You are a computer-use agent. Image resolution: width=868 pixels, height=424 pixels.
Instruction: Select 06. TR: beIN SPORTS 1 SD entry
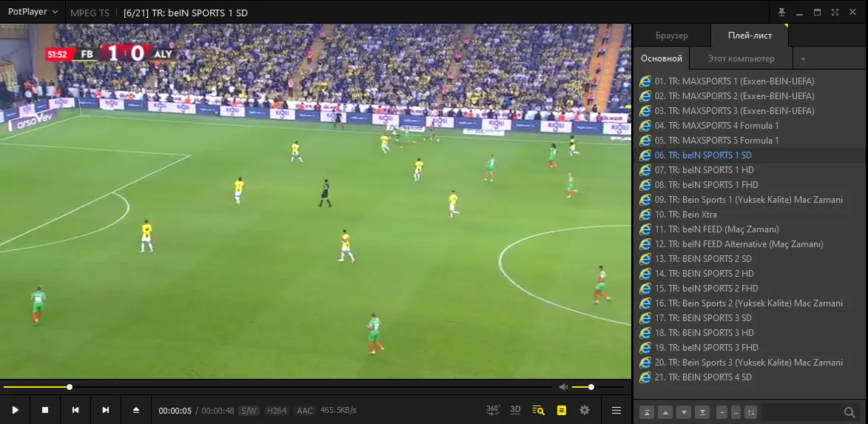pyautogui.click(x=749, y=155)
